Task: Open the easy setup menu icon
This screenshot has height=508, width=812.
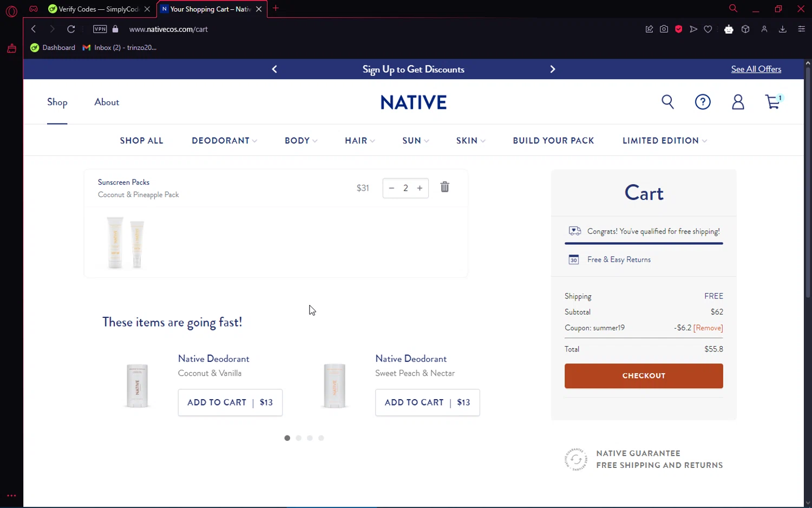Action: tap(801, 29)
